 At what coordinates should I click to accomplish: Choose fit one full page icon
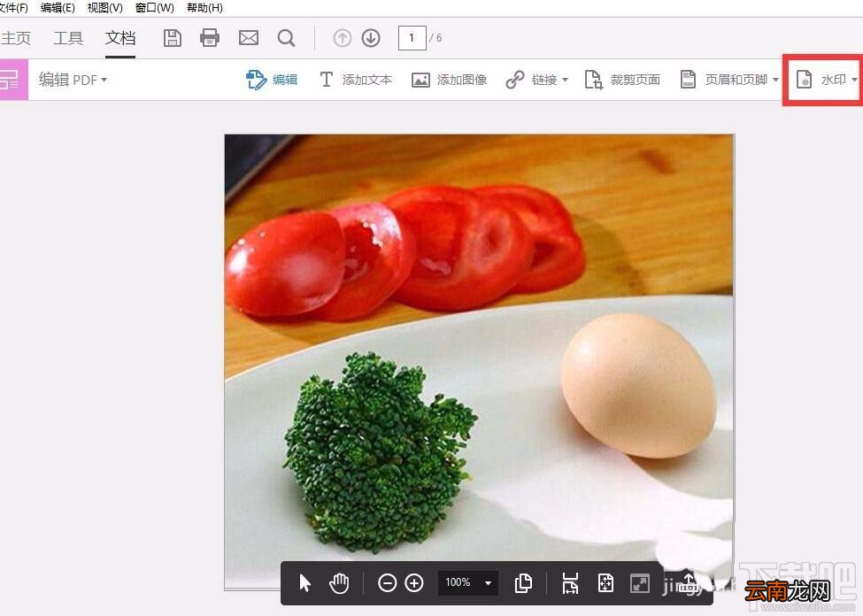pos(605,583)
